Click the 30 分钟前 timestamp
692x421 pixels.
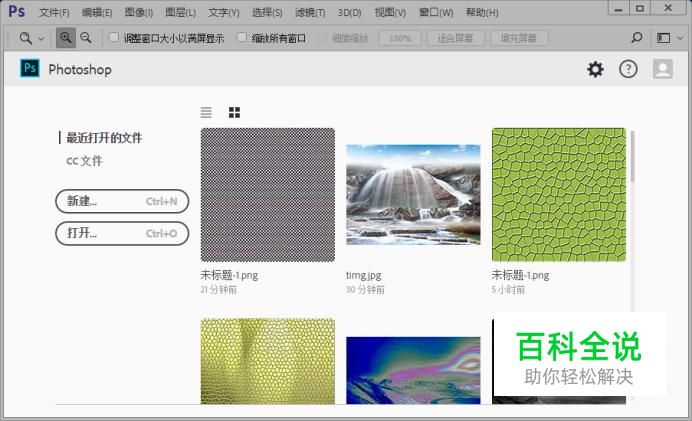tap(365, 289)
